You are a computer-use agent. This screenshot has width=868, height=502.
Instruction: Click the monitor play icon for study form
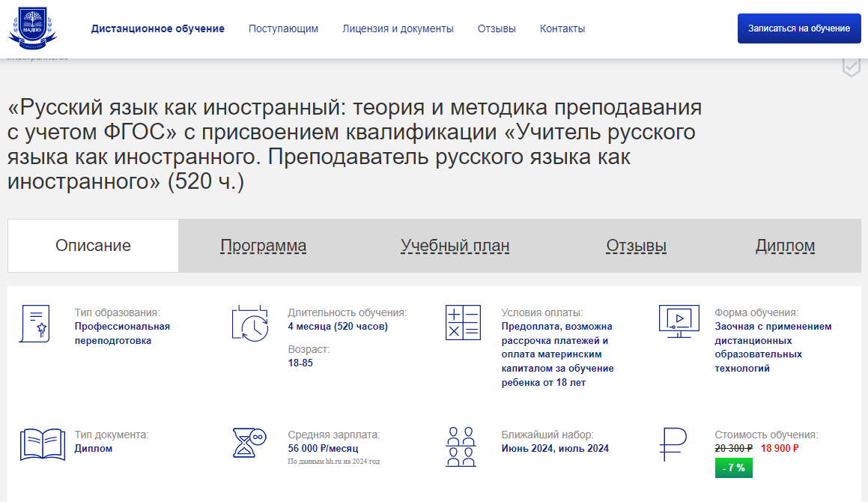click(x=679, y=321)
